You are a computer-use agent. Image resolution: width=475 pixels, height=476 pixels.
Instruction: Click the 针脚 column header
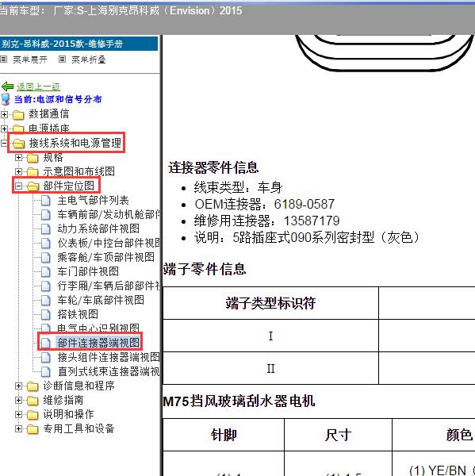pyautogui.click(x=224, y=435)
